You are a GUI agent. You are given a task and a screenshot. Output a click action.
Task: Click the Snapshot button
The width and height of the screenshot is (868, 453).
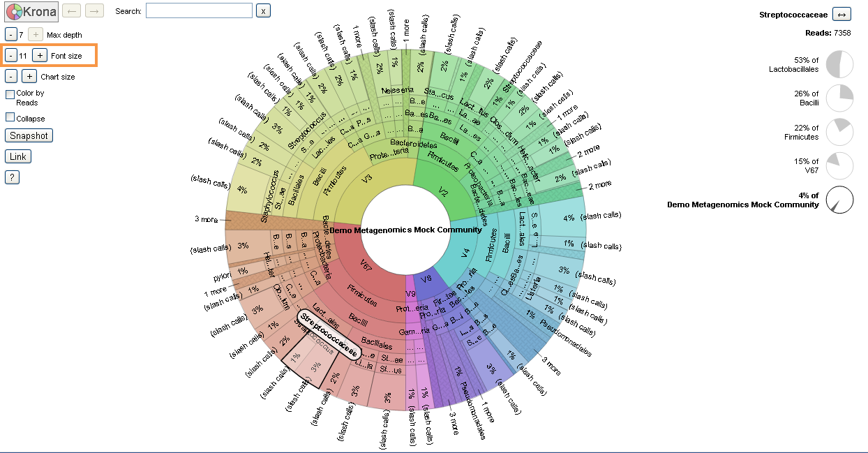pyautogui.click(x=29, y=135)
